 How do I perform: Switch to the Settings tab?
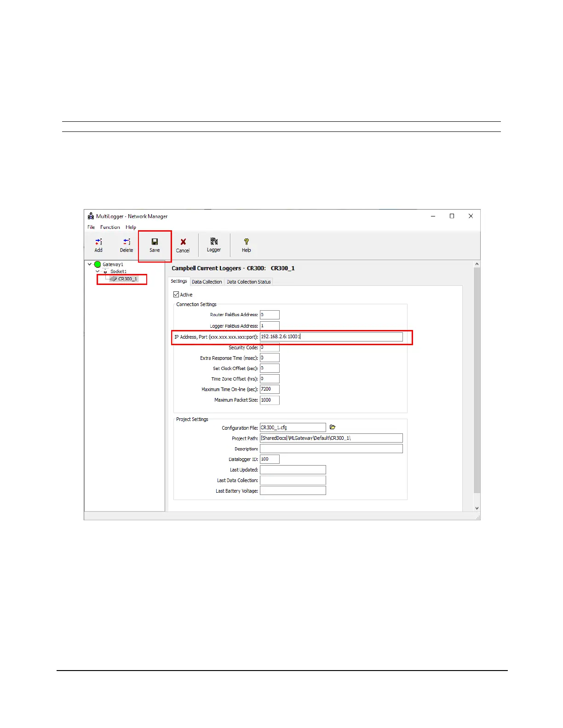click(x=179, y=281)
